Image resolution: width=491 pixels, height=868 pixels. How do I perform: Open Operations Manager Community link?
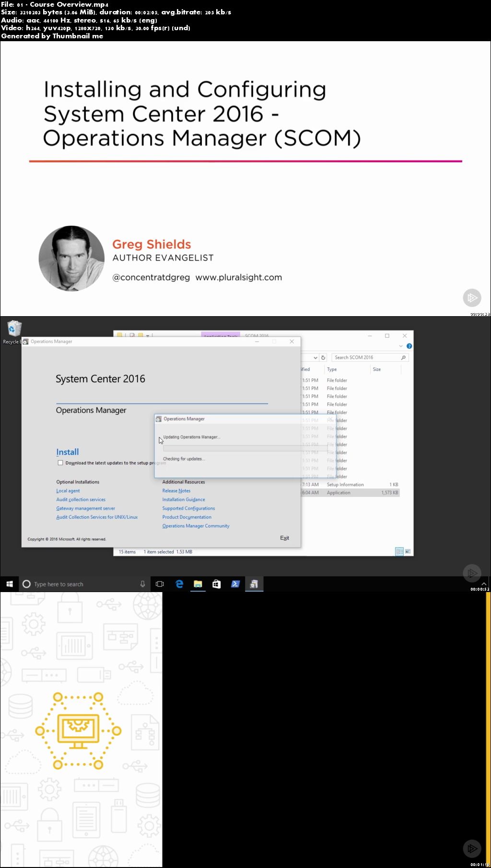[196, 526]
